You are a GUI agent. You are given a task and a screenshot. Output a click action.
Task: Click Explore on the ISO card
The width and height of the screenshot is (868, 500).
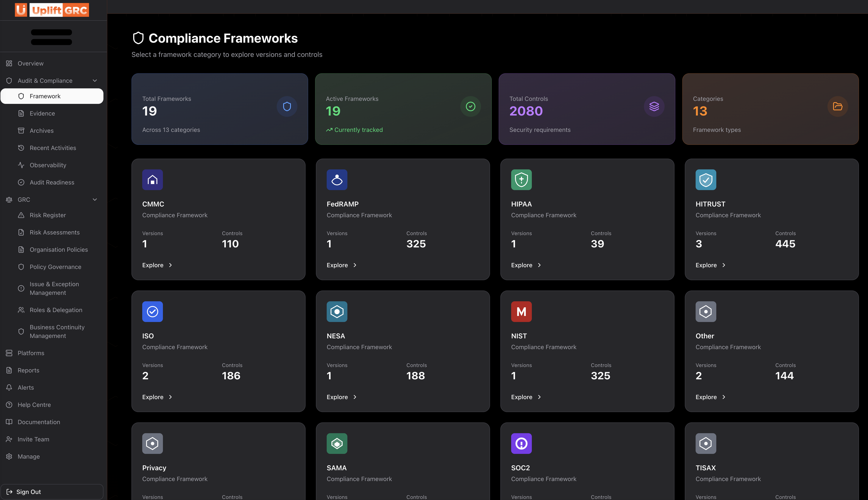[x=157, y=397]
